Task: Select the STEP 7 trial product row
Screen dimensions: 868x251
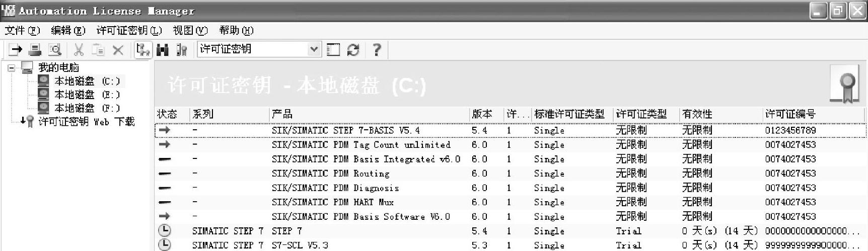Action: pyautogui.click(x=510, y=231)
